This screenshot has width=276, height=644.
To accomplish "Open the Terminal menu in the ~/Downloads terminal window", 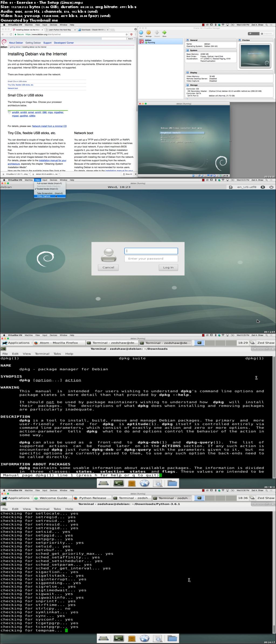I will [x=42, y=354].
